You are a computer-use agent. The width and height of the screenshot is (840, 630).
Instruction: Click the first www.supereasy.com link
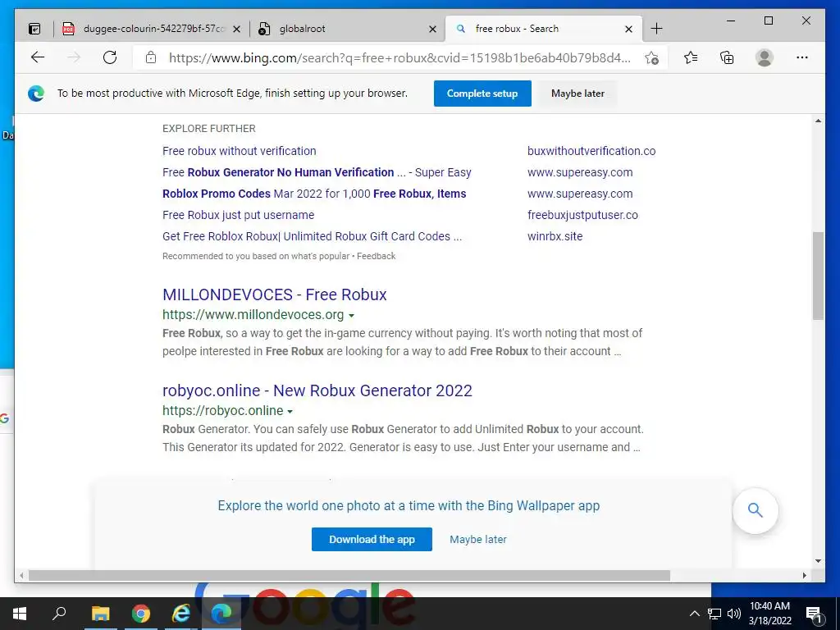click(x=580, y=172)
